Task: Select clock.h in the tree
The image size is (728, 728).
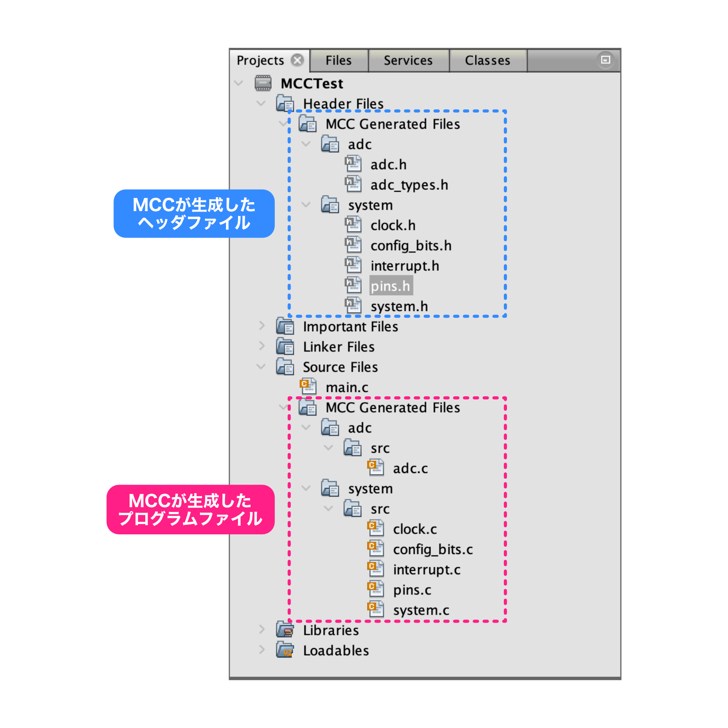Action: pos(393,225)
